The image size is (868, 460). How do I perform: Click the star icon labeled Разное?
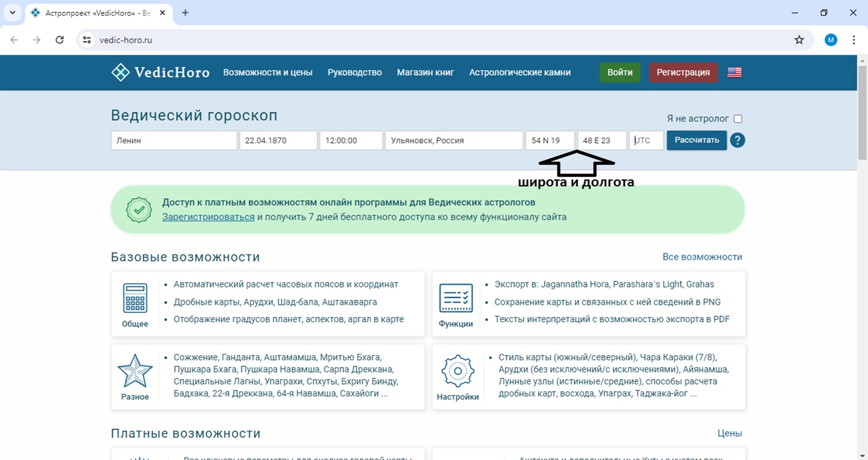tap(135, 371)
